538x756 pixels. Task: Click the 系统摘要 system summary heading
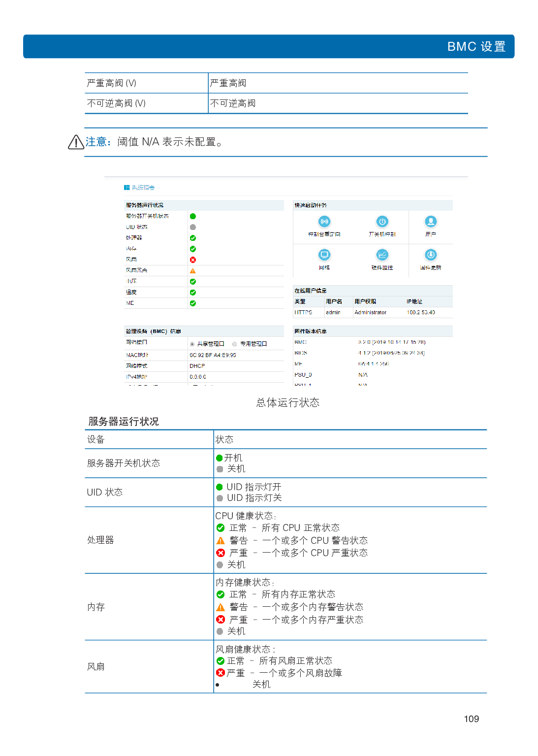tap(143, 188)
